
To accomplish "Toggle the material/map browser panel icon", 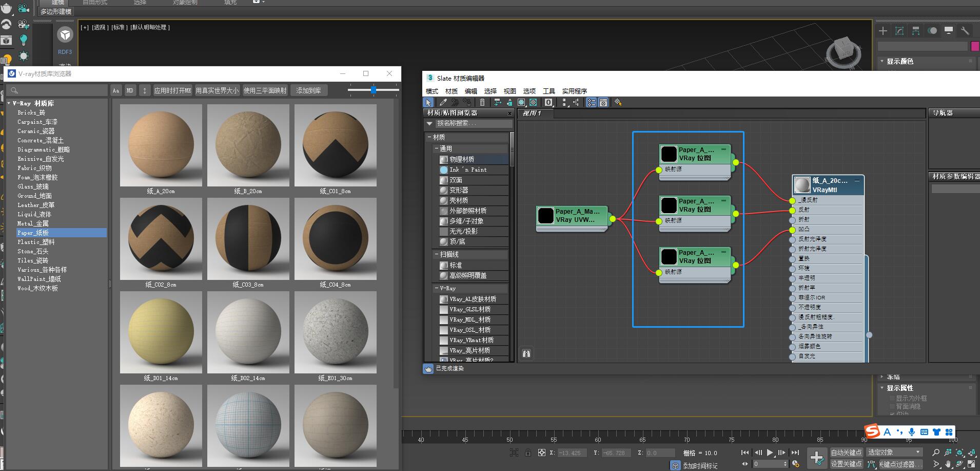I will [x=592, y=102].
